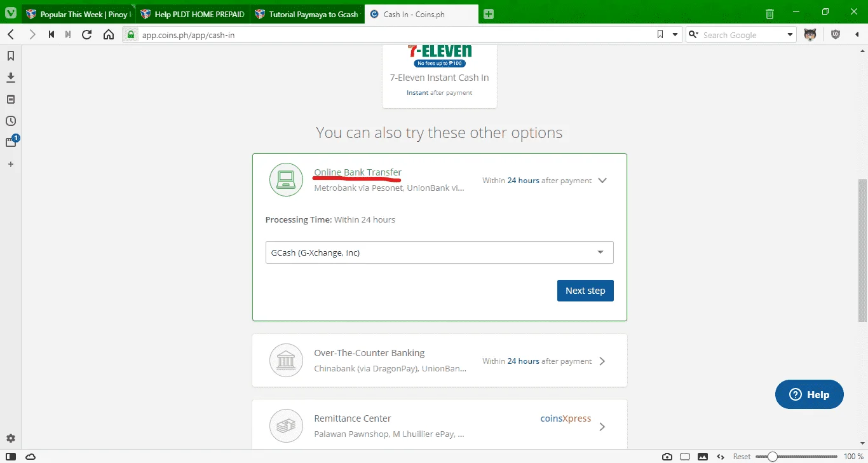This screenshot has width=868, height=463.
Task: Go to the home page
Action: [108, 34]
